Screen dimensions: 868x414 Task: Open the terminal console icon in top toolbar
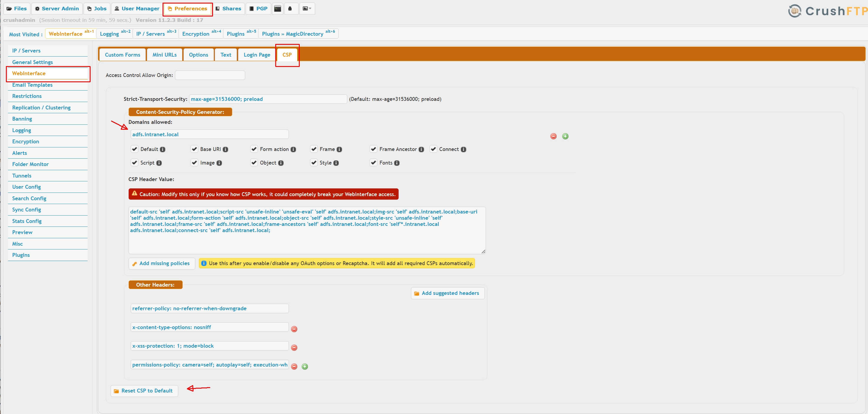[277, 9]
